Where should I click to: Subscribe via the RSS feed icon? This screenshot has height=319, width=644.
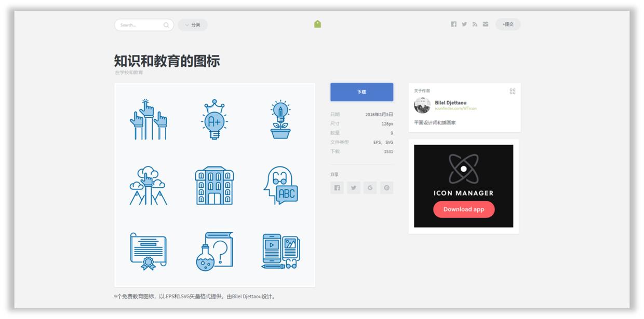pyautogui.click(x=475, y=24)
